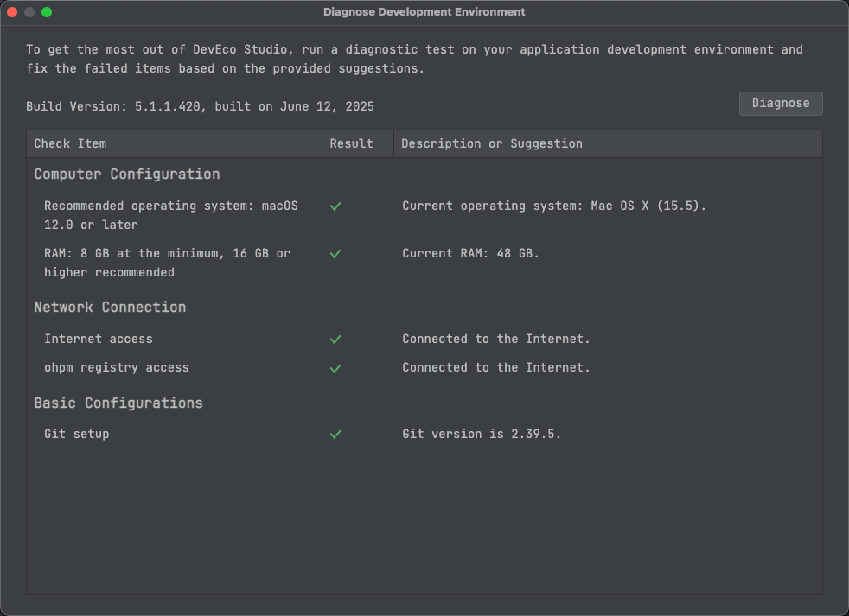Click the Diagnose button
The image size is (849, 616).
point(780,104)
